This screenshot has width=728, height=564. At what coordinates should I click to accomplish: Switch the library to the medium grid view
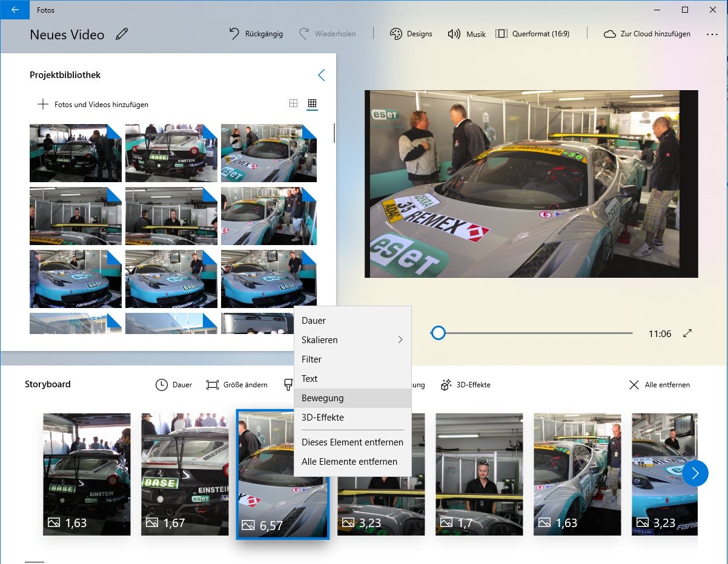(x=293, y=103)
